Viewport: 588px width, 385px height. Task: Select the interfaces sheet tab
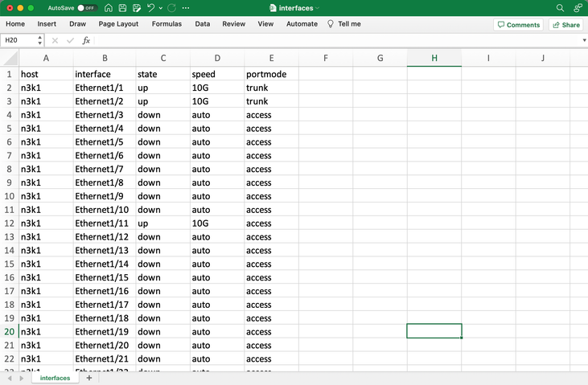pos(56,378)
